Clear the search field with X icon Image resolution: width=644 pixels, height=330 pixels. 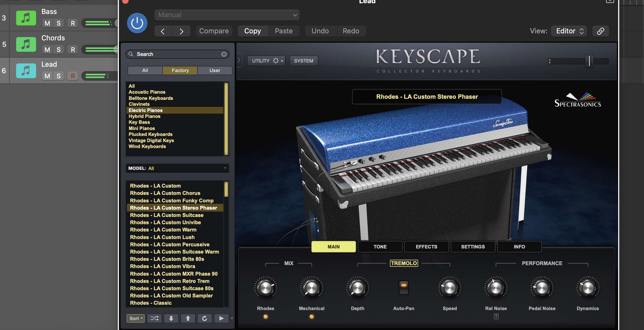224,54
